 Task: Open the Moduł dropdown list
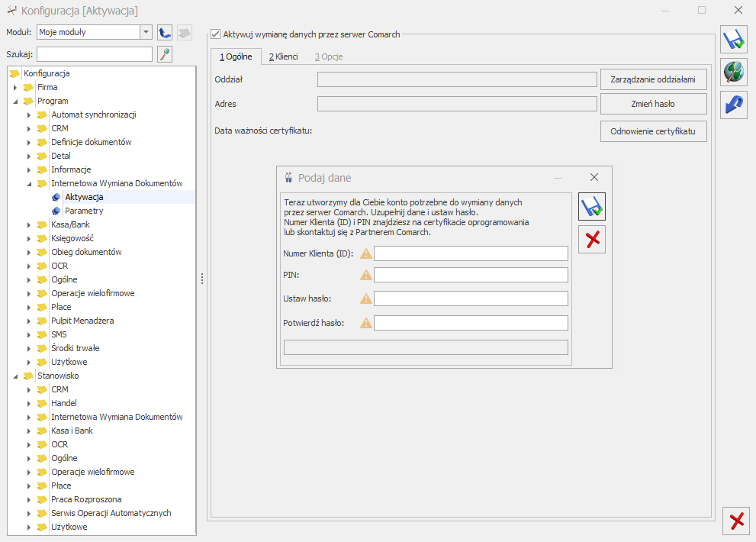146,32
